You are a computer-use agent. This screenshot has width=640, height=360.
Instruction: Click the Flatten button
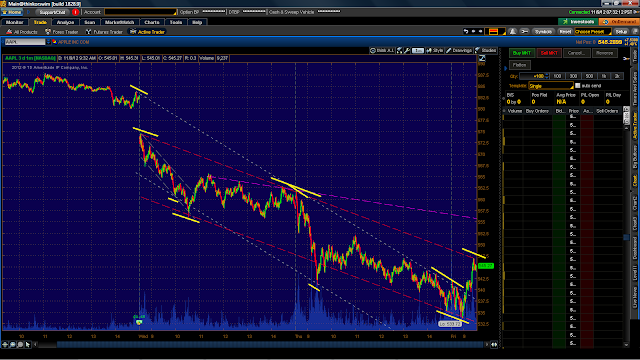pyautogui.click(x=519, y=65)
